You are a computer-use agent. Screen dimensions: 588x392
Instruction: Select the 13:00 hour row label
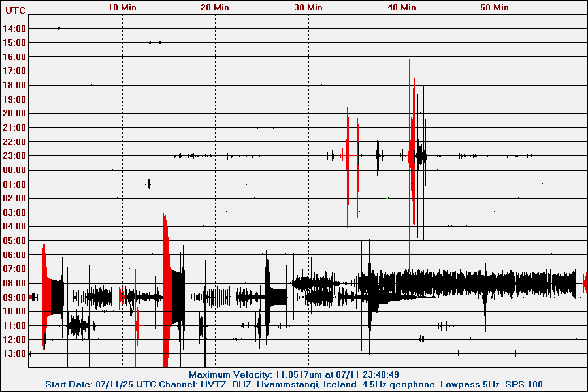[14, 353]
